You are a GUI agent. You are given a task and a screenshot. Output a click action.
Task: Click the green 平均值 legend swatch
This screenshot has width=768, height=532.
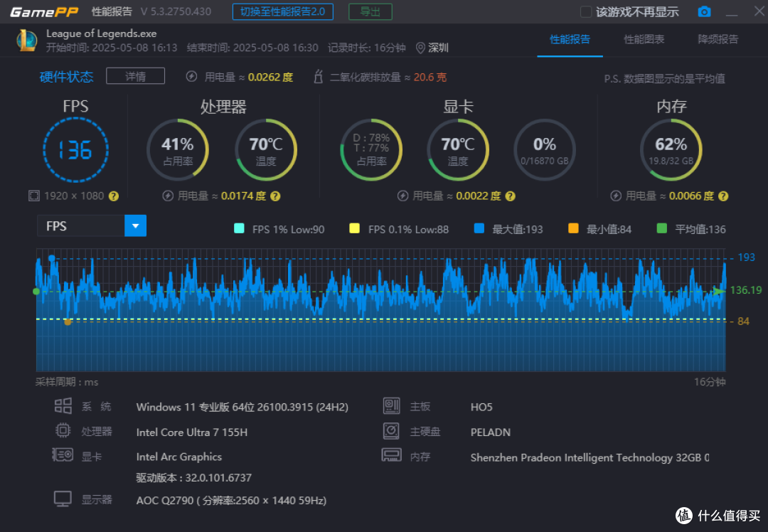click(x=662, y=228)
